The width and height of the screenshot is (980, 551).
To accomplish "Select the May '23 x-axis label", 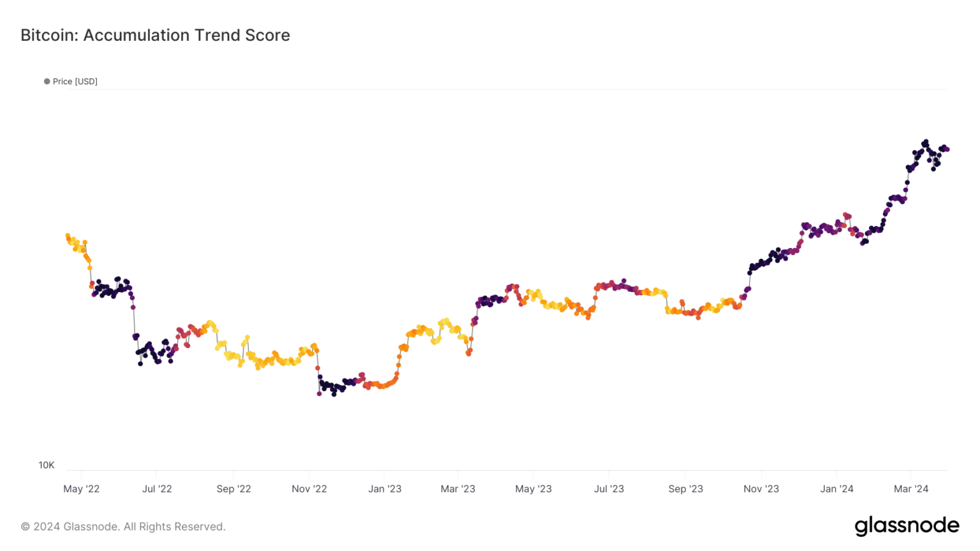I will click(533, 489).
